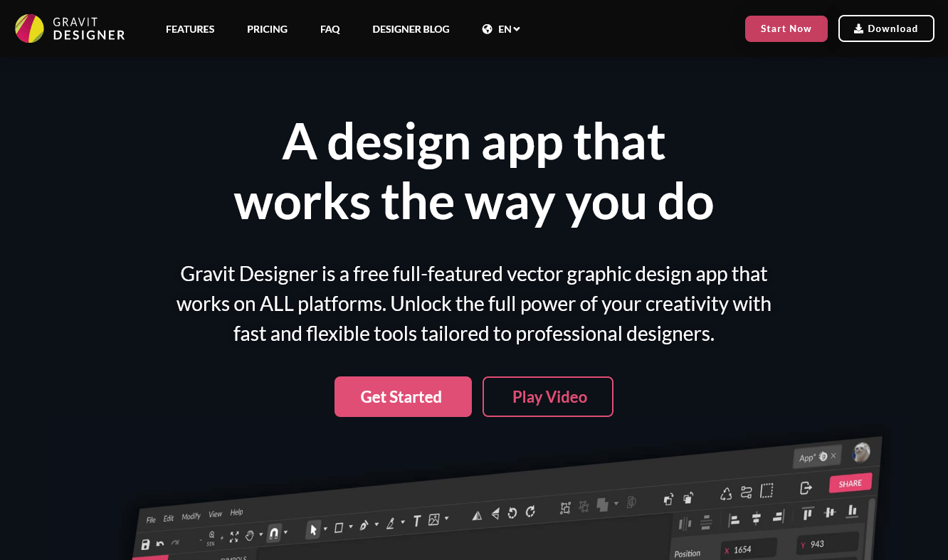
Task: Expand the Pencil tool dropdown arrow
Action: (402, 522)
